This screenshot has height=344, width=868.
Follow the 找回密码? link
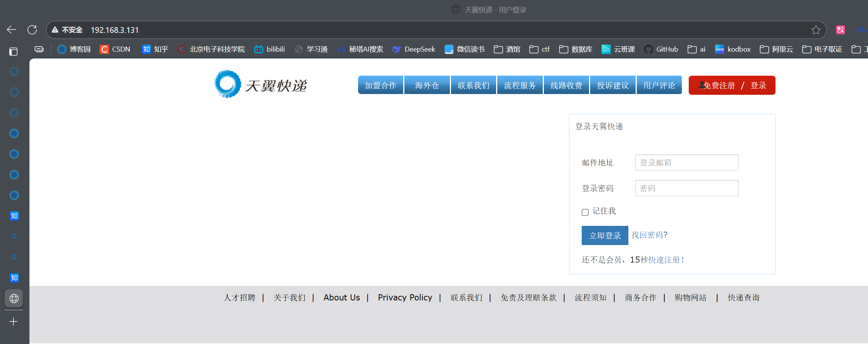click(649, 235)
